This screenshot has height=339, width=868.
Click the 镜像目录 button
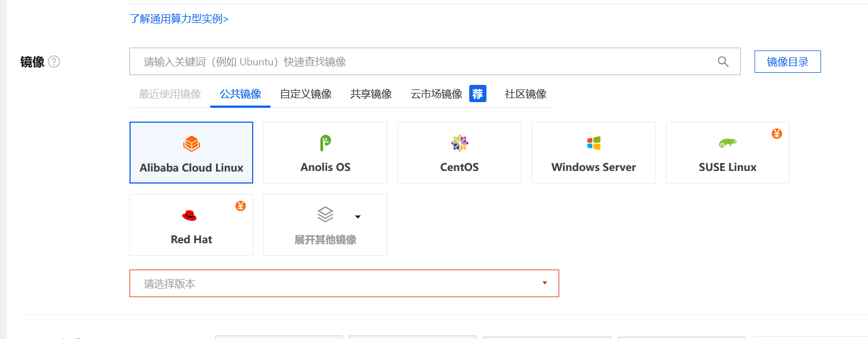point(788,62)
